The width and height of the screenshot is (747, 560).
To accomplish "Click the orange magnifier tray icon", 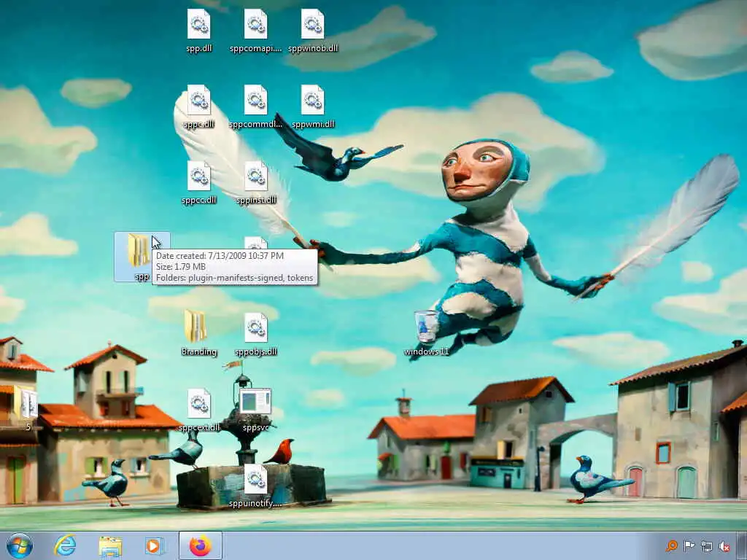I will 672,546.
